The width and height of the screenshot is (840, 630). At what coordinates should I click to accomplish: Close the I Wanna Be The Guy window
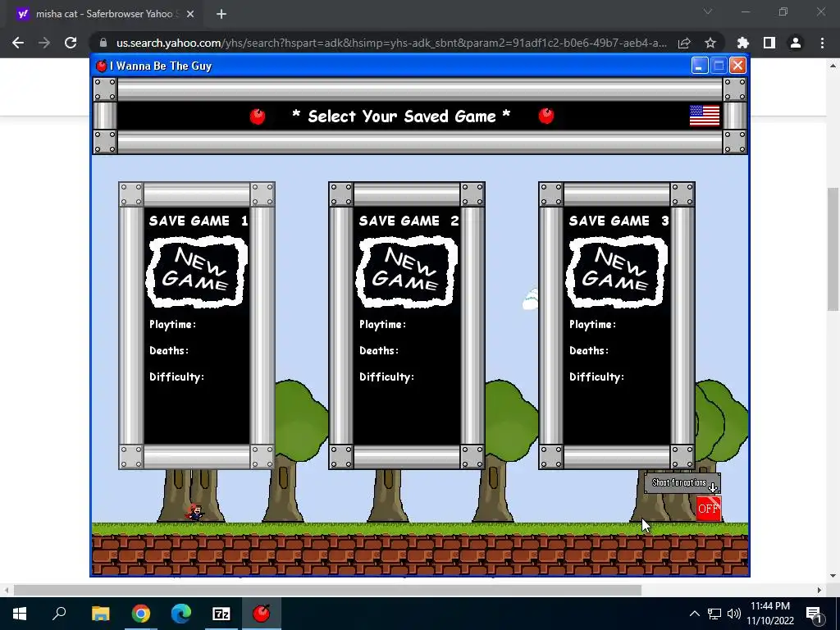737,66
